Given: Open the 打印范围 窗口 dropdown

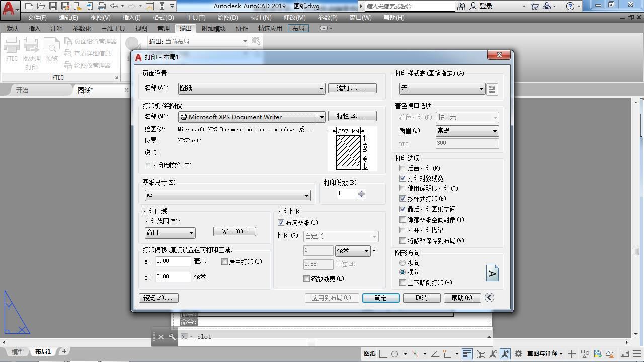Looking at the screenshot, I should tap(170, 233).
